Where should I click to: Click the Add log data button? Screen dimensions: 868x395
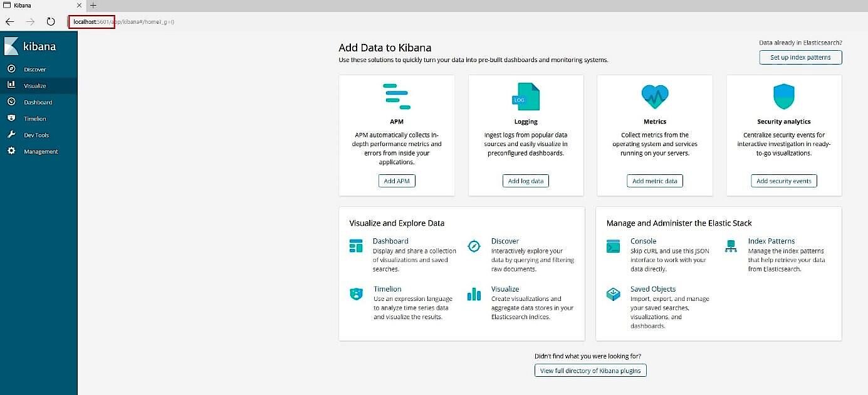click(525, 181)
